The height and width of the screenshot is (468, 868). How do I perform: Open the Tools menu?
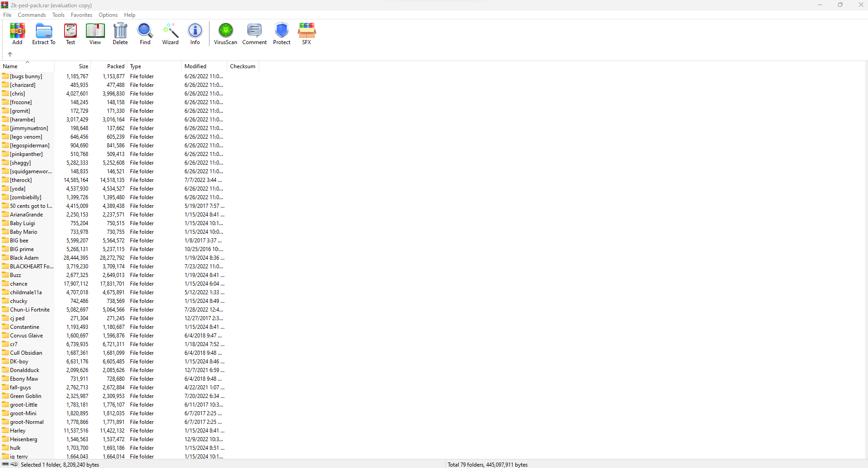(58, 15)
